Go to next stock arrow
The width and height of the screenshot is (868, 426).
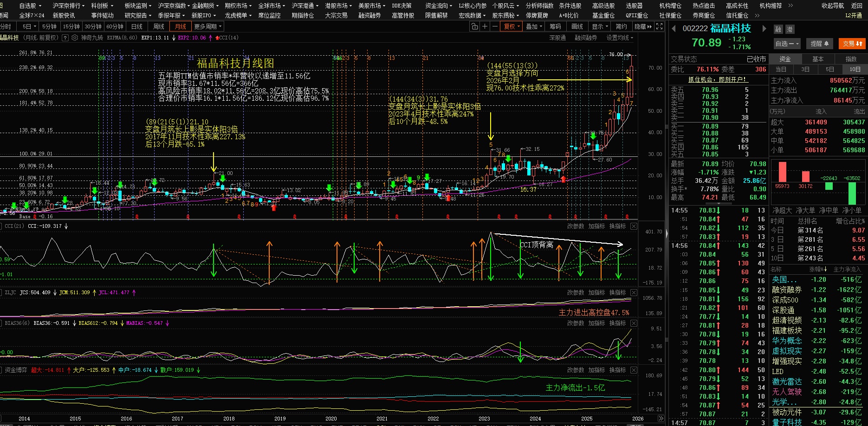pos(764,29)
